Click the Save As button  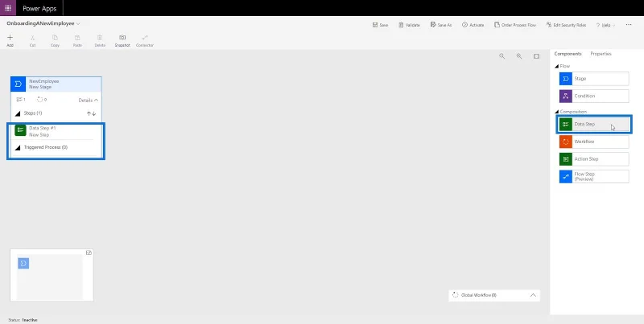[440, 25]
